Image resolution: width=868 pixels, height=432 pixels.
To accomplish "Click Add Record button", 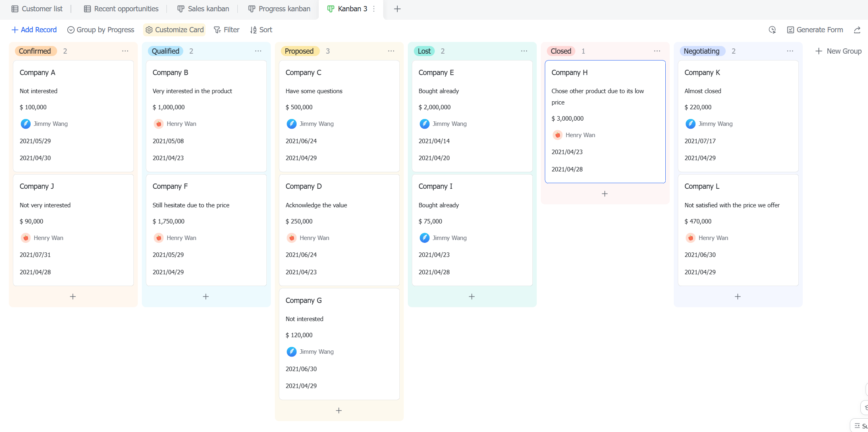I will click(x=34, y=30).
